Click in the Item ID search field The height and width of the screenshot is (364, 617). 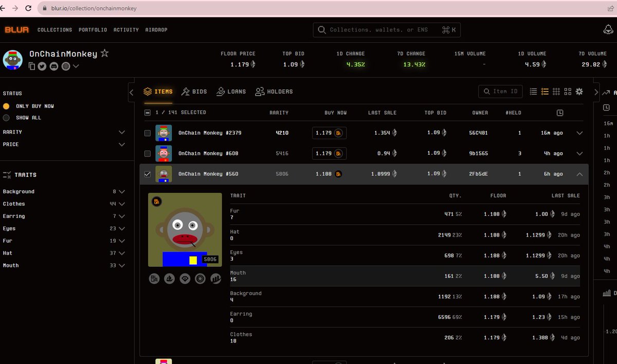500,91
